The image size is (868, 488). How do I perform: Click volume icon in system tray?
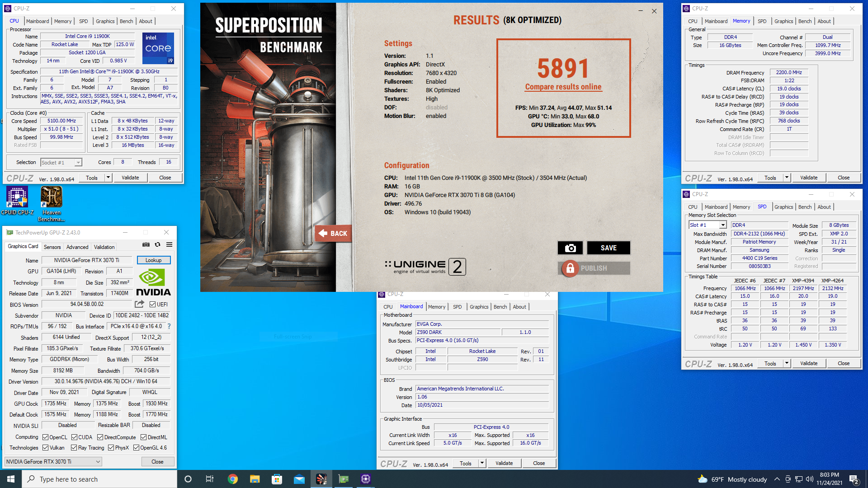coord(810,479)
